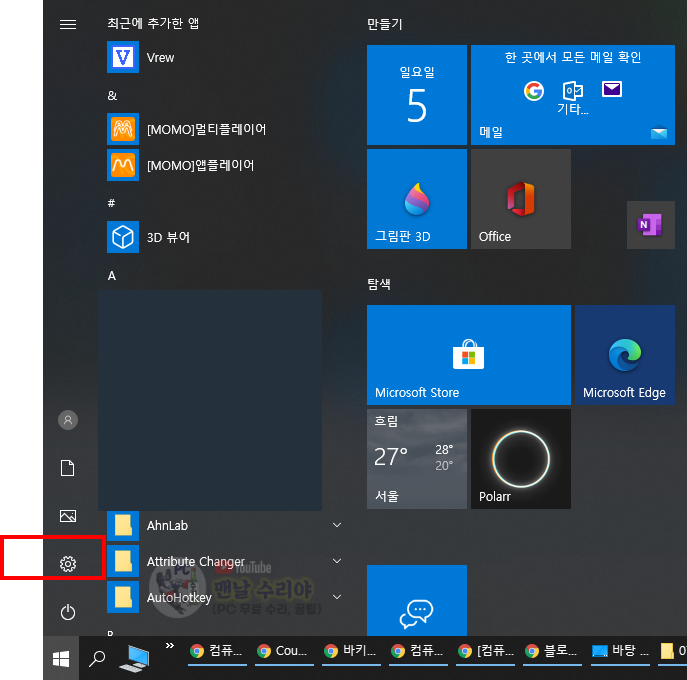Screen dimensions: 687x680
Task: Expand the Attribute Changer folder
Action: [x=223, y=561]
